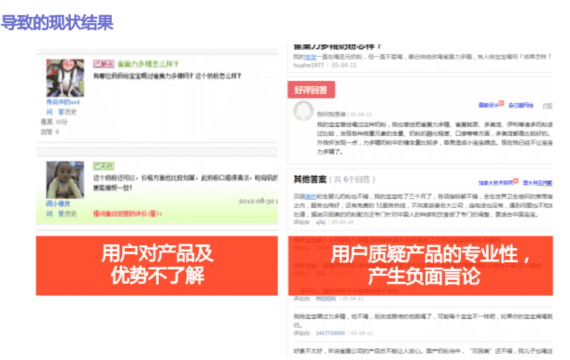The image size is (570, 360).
Task: Open the second blue ad link above the 好评回答 text
Action: coord(521,105)
